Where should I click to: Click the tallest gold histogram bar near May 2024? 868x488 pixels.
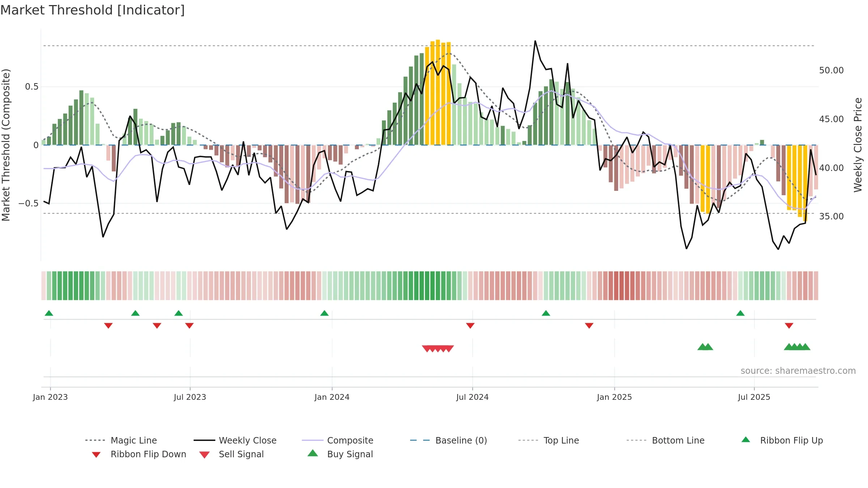click(x=438, y=92)
